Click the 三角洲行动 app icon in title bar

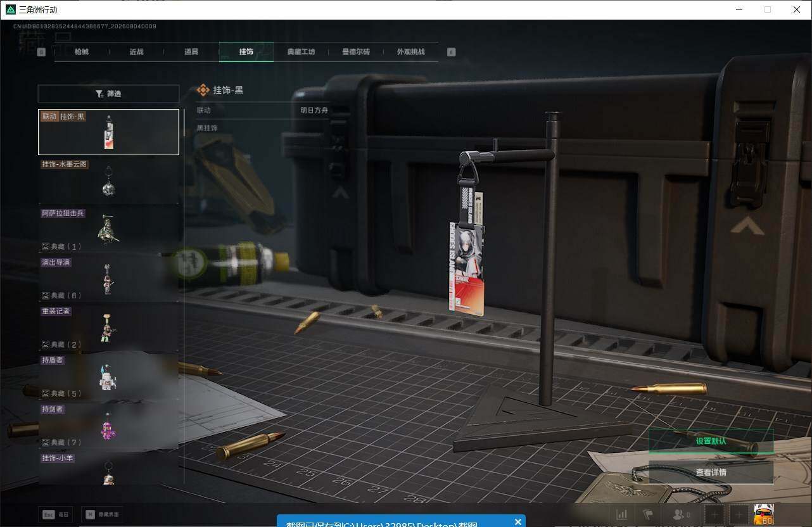pos(10,10)
